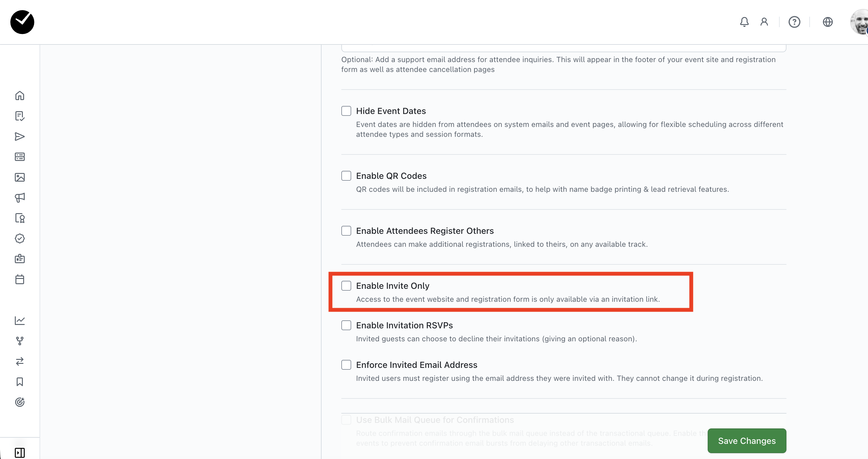
Task: Tick Enable Attendees Register Others checkbox
Action: pyautogui.click(x=346, y=231)
